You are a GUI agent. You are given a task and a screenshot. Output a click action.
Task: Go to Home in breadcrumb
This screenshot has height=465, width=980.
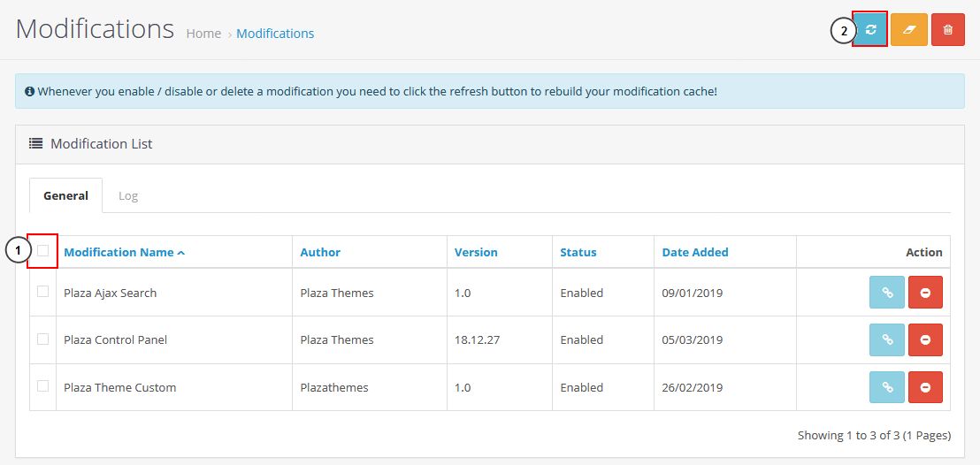click(x=203, y=34)
